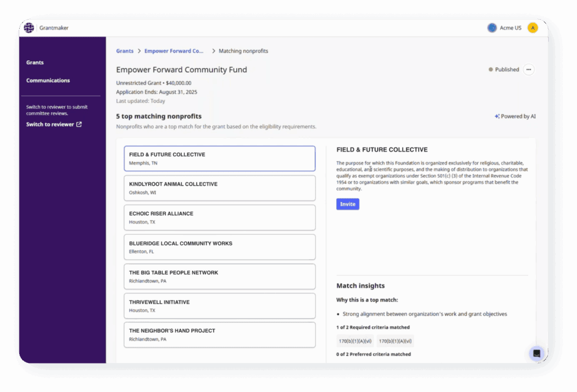Open the three-dot options menu icon
577x392 pixels.
529,69
